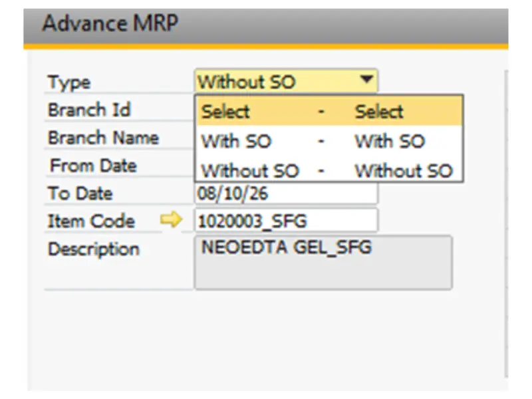This screenshot has width=532, height=399.
Task: Click the 'To Date' label
Action: pos(80,194)
